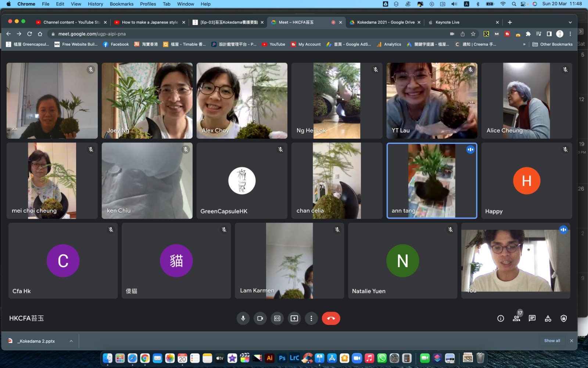This screenshot has width=588, height=368.
Task: Open Keynote from the Dock
Action: point(320,358)
